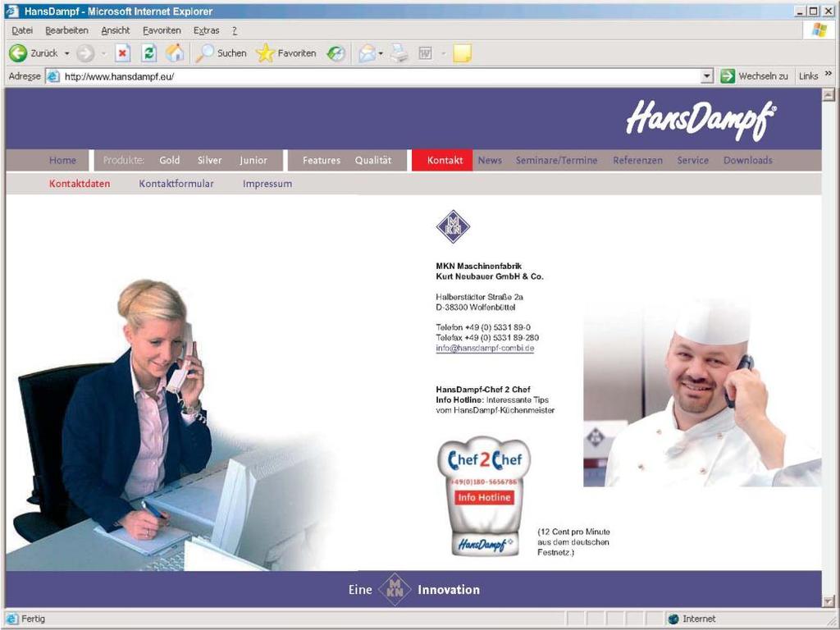This screenshot has width=840, height=630.
Task: Go to Home in site navigation
Action: 62,160
